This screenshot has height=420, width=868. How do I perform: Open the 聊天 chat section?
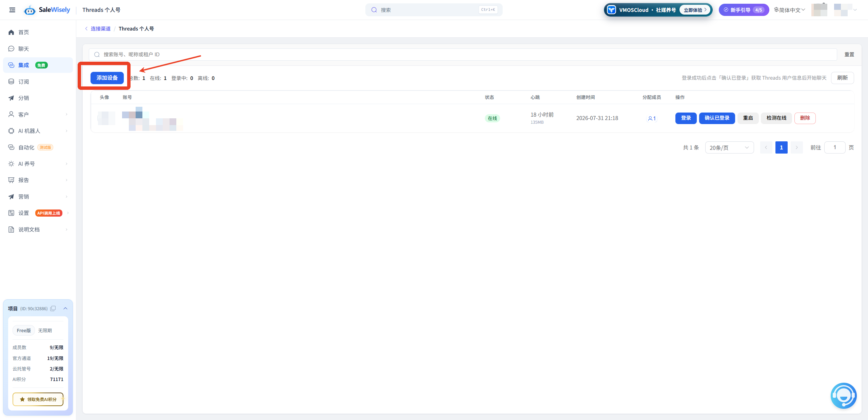pyautogui.click(x=38, y=49)
